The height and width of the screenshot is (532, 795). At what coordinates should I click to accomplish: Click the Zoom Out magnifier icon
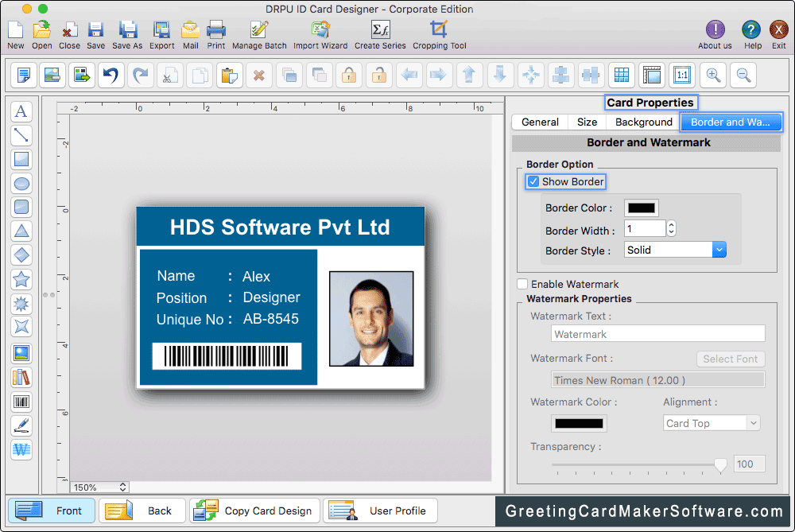[x=744, y=76]
